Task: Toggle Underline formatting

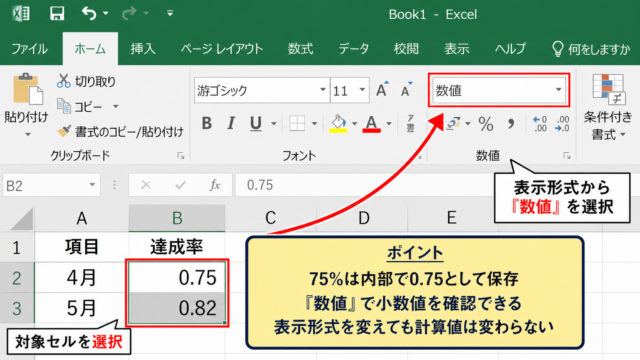Action: pos(256,123)
